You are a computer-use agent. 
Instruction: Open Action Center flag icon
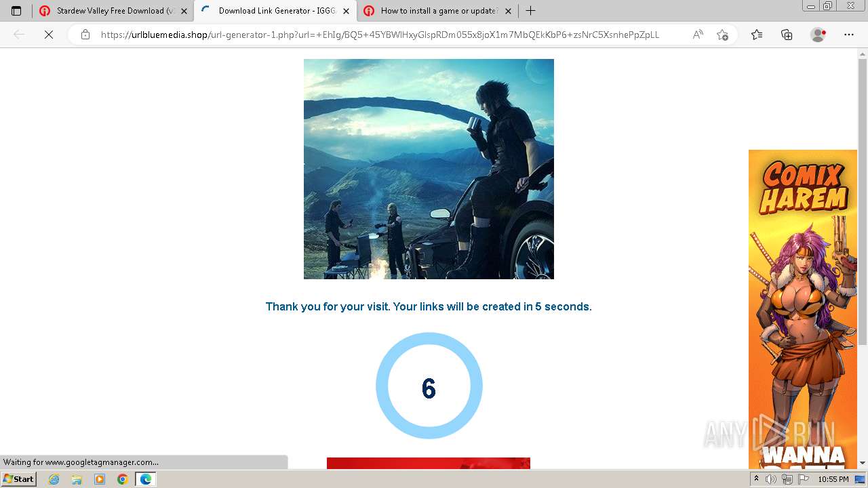point(803,479)
